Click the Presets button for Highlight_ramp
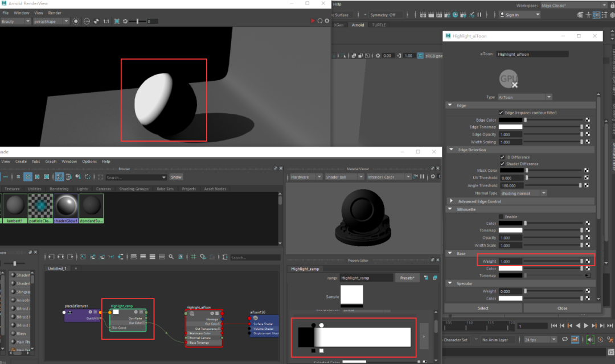 pos(407,278)
